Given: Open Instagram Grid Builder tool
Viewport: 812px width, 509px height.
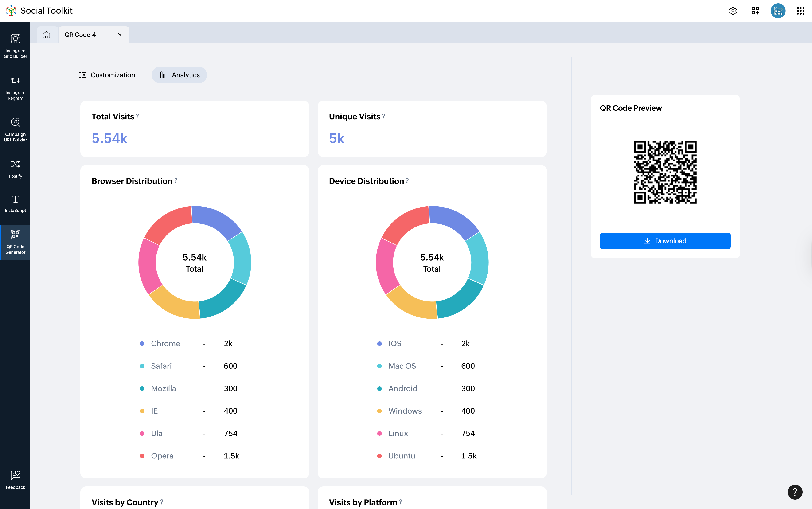Looking at the screenshot, I should coord(15,45).
